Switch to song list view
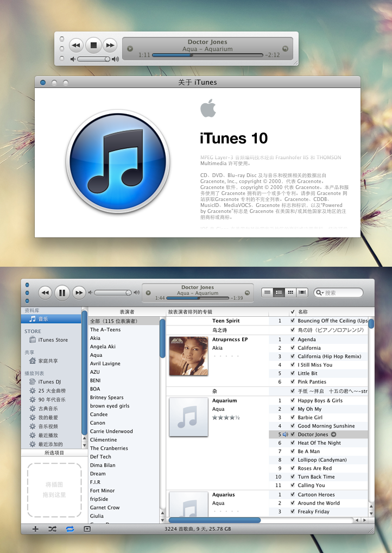This screenshot has height=553, width=392. pos(267,292)
